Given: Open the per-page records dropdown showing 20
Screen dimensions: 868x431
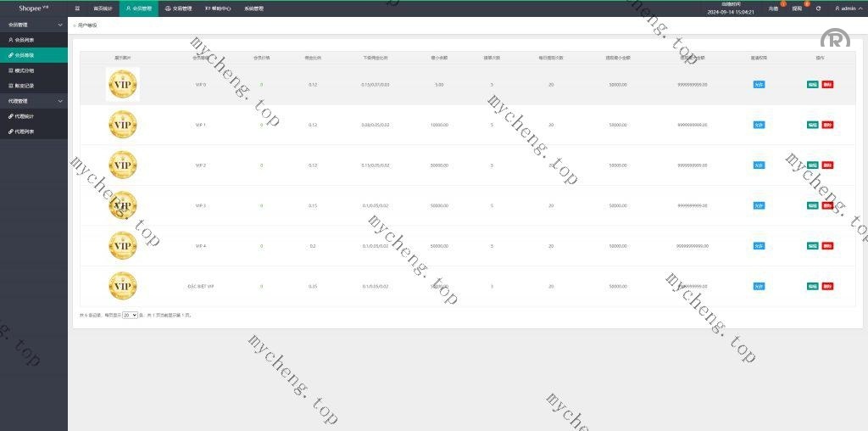Looking at the screenshot, I should coord(130,315).
